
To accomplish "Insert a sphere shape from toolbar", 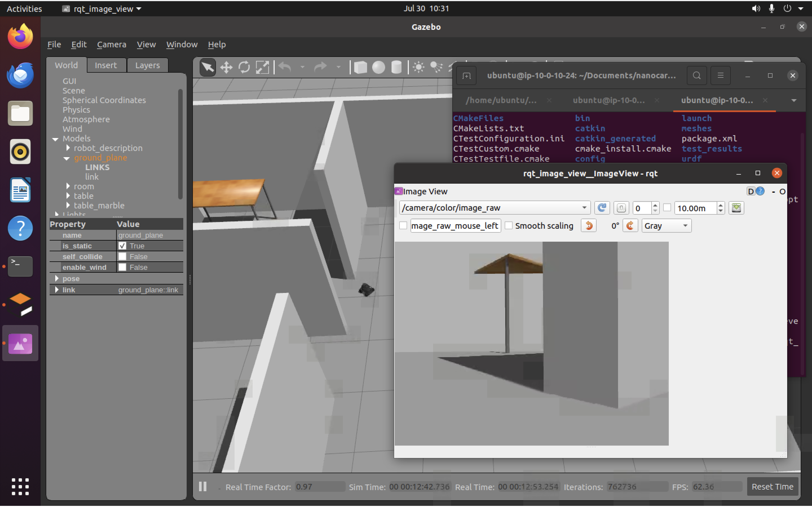I will coord(378,67).
